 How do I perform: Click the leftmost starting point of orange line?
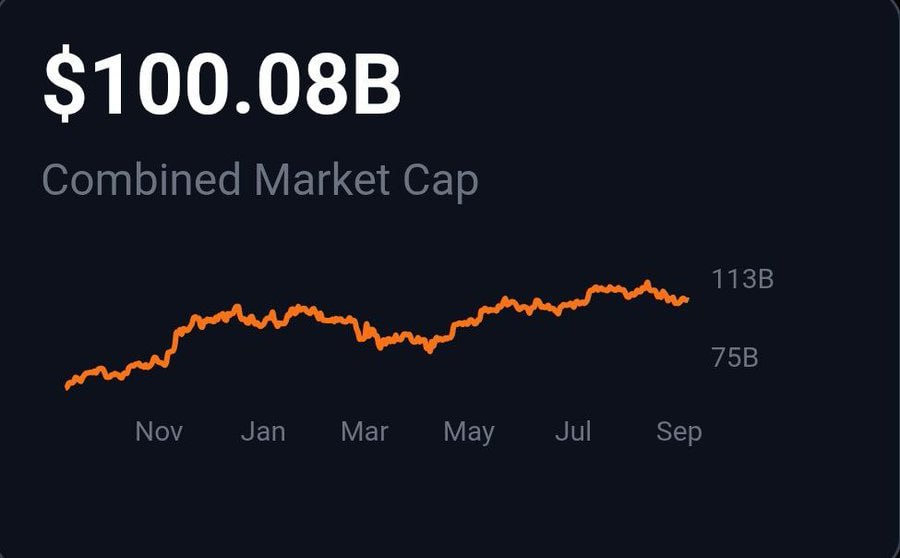(68, 386)
